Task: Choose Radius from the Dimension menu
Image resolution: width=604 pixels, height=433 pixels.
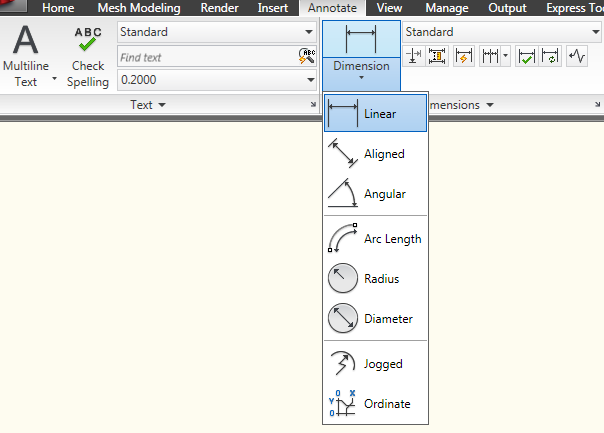Action: click(376, 279)
